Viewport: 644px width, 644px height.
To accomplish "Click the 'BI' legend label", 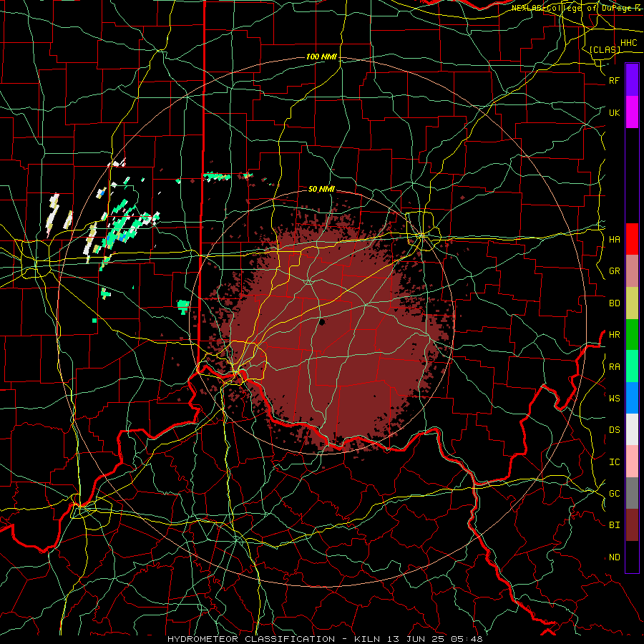I will click(614, 525).
